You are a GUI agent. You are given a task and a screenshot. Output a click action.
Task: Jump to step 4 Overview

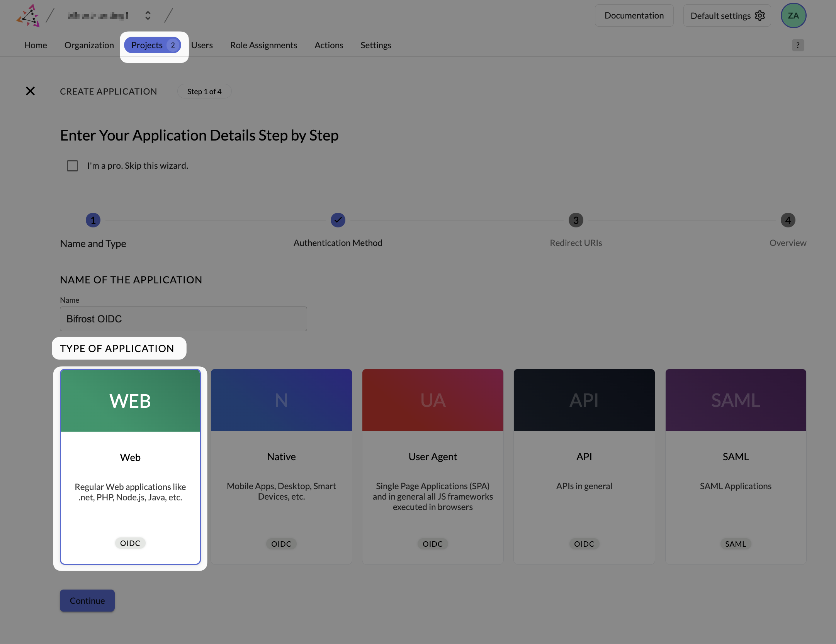tap(788, 220)
